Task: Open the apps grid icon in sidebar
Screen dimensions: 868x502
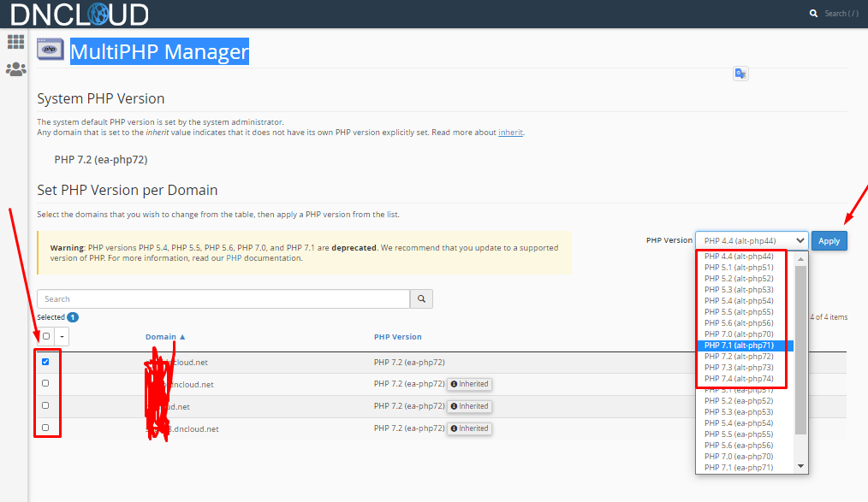Action: click(x=15, y=41)
